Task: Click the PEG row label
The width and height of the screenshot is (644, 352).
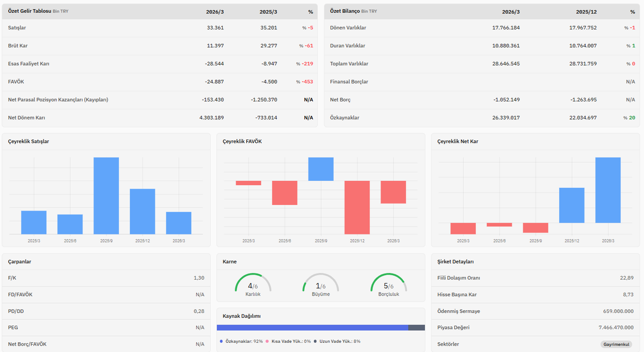Action: click(14, 327)
